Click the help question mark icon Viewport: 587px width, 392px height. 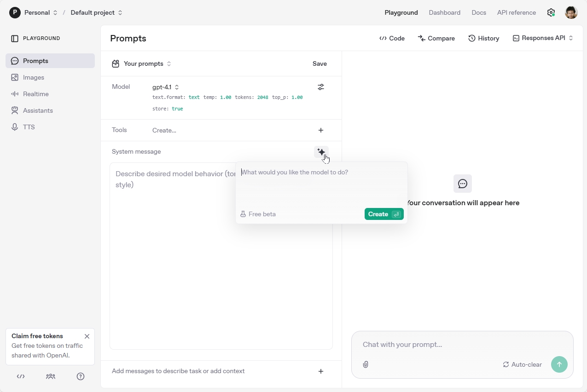click(x=81, y=376)
